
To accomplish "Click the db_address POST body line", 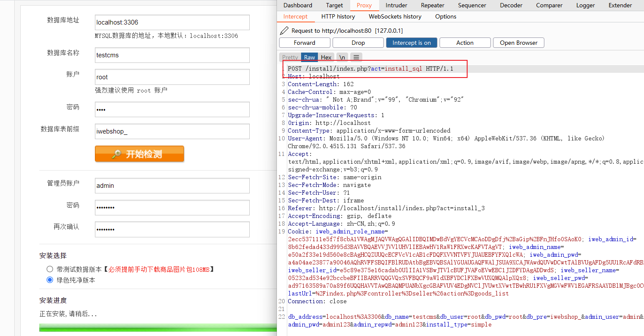I will coord(465,320).
